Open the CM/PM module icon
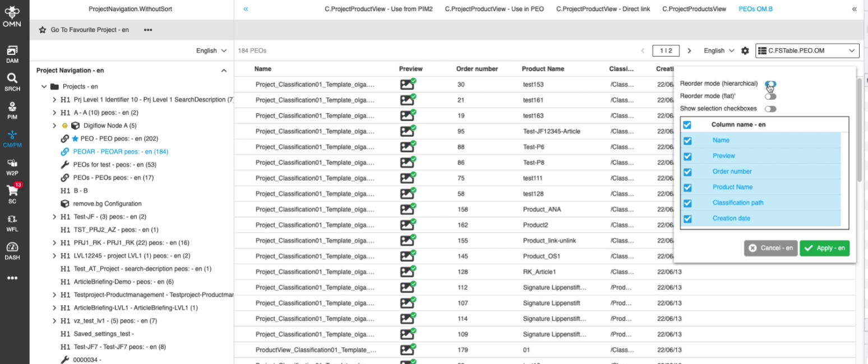This screenshot has width=868, height=364. point(12,139)
